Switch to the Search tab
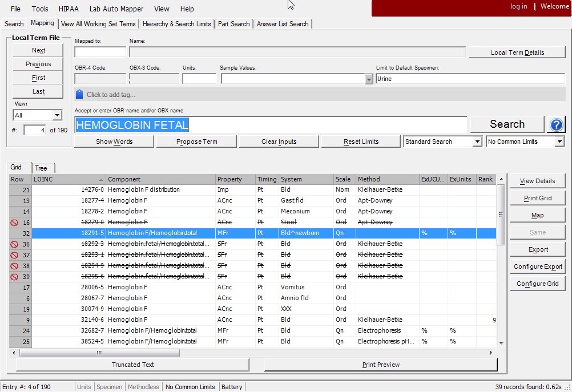 pyautogui.click(x=14, y=24)
